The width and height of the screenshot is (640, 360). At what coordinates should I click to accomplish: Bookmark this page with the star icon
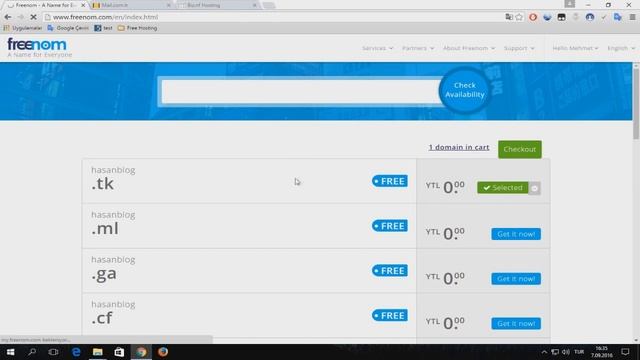pos(519,17)
